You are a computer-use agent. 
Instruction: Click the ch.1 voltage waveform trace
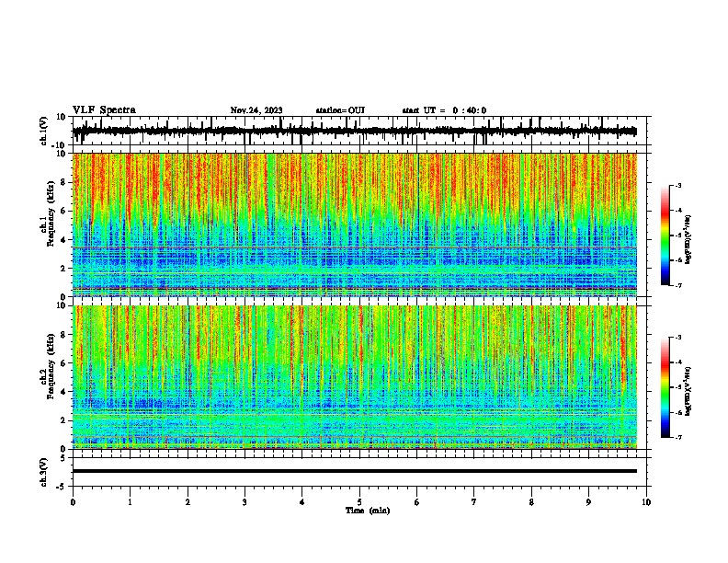pos(355,132)
